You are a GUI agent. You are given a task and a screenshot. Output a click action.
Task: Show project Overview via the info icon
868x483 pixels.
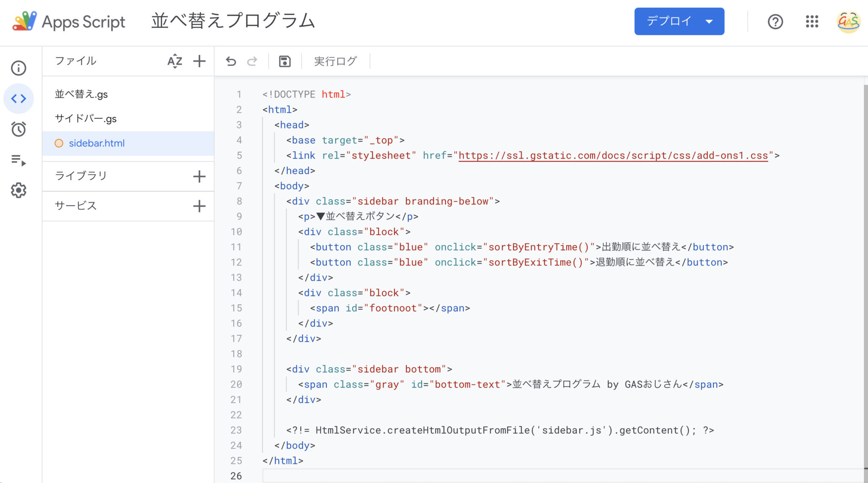[x=19, y=68]
